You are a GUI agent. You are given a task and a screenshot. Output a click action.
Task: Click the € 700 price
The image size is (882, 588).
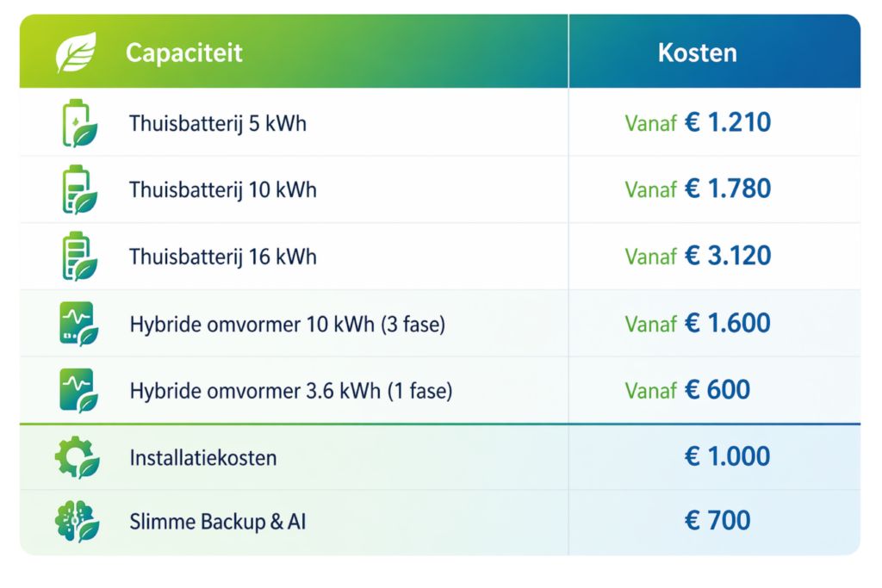click(x=717, y=520)
